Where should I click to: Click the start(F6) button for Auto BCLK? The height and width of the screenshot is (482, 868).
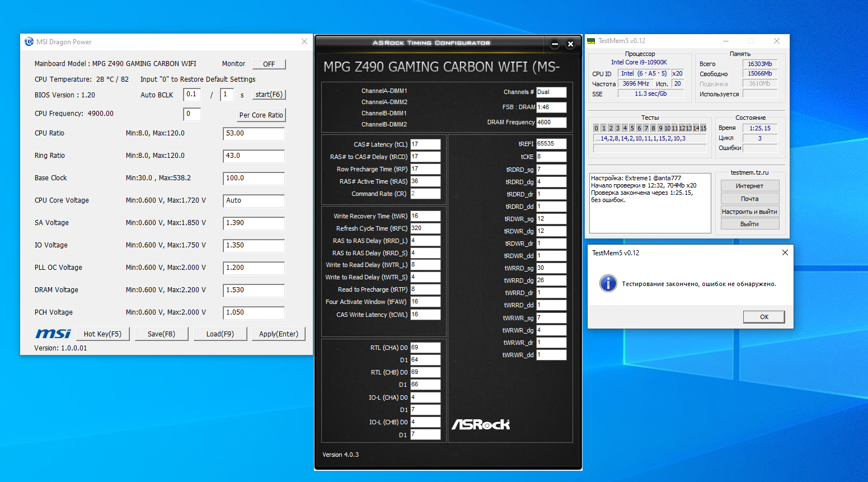click(x=269, y=95)
